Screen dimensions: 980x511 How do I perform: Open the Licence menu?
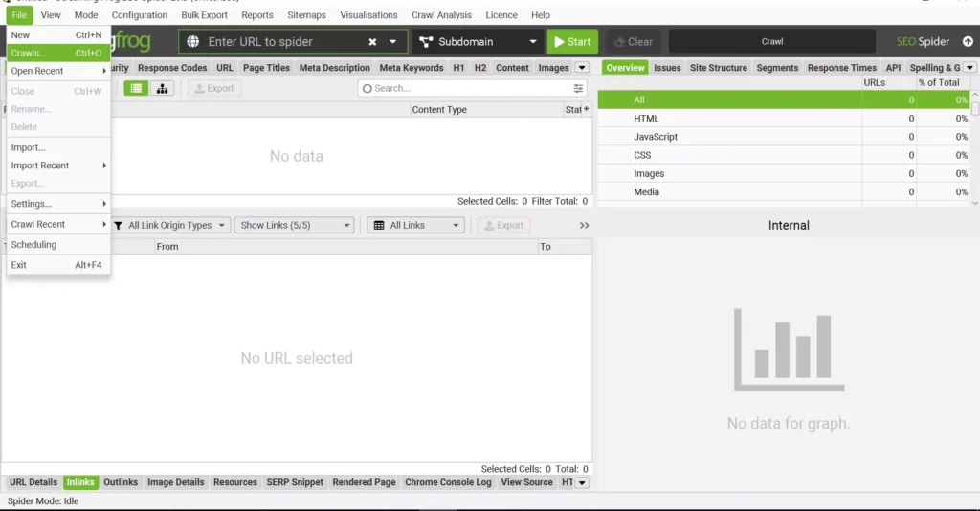(501, 15)
